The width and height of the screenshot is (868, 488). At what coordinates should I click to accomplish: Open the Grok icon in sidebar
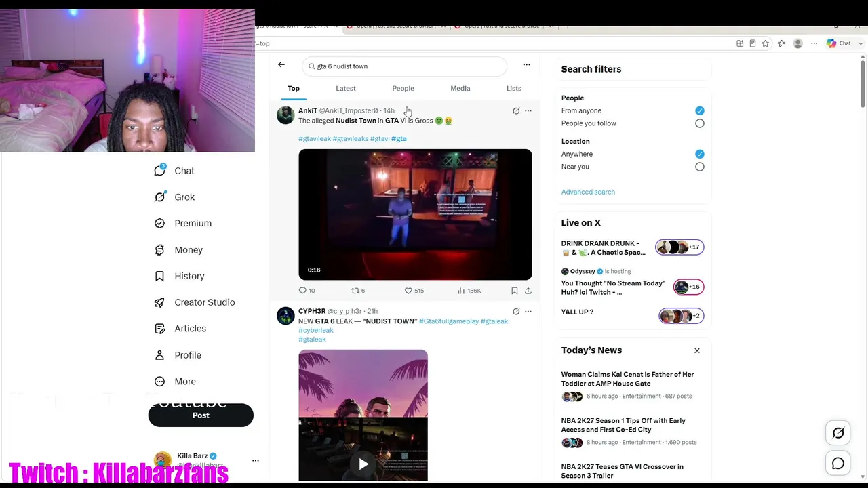160,197
